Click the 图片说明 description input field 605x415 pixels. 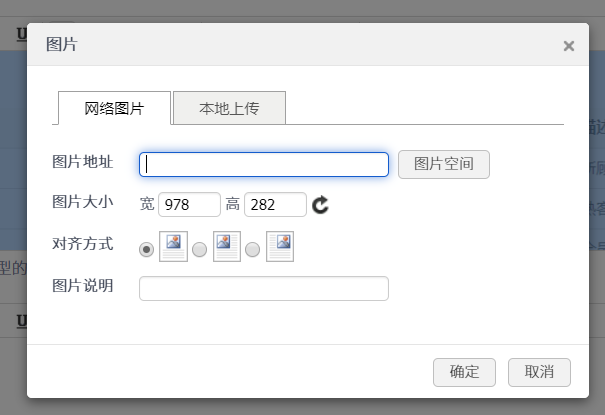click(x=264, y=289)
